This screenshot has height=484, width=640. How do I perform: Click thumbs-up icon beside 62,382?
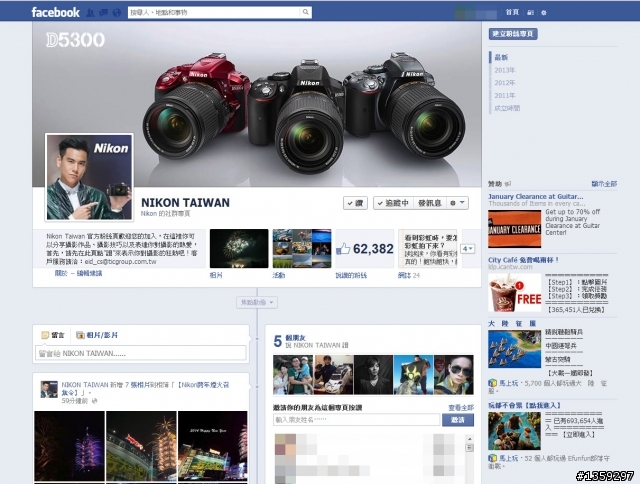click(x=343, y=249)
